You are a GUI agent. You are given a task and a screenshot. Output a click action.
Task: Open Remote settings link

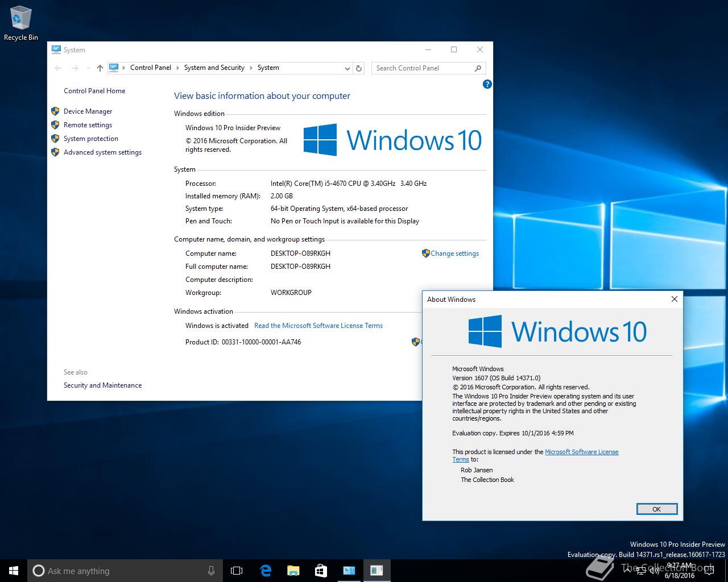[88, 125]
